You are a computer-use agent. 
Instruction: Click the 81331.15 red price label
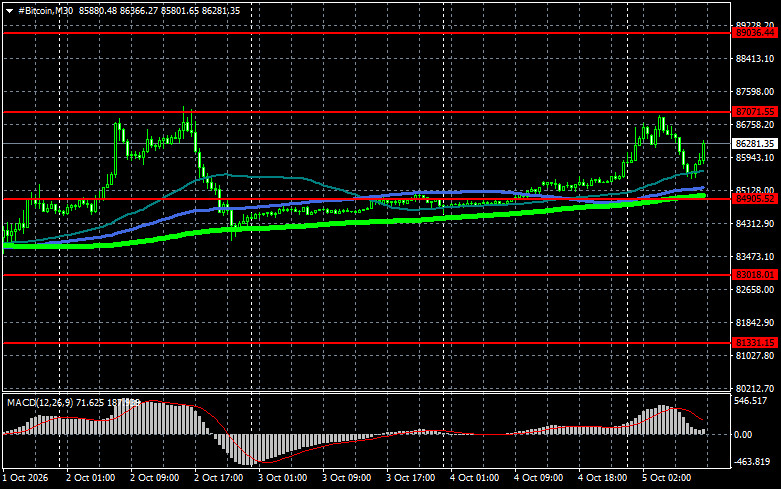tap(755, 343)
